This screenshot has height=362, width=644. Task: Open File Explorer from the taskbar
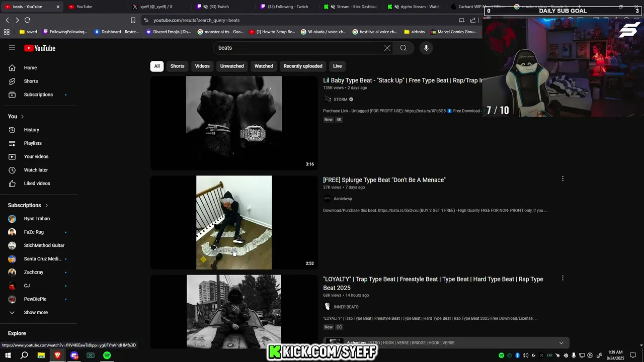[41, 355]
